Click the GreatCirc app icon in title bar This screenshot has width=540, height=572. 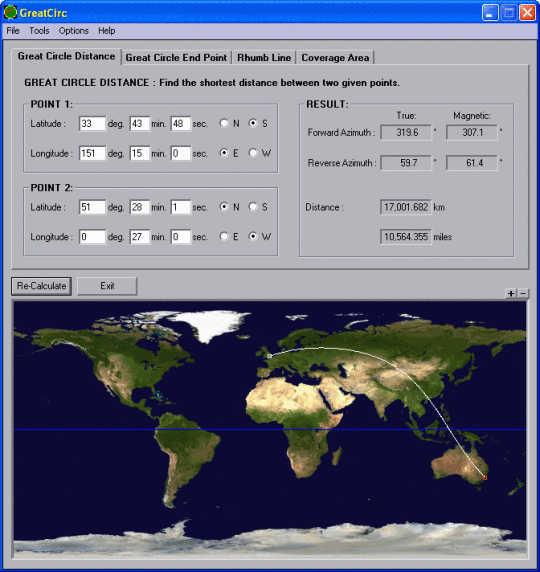click(x=10, y=12)
